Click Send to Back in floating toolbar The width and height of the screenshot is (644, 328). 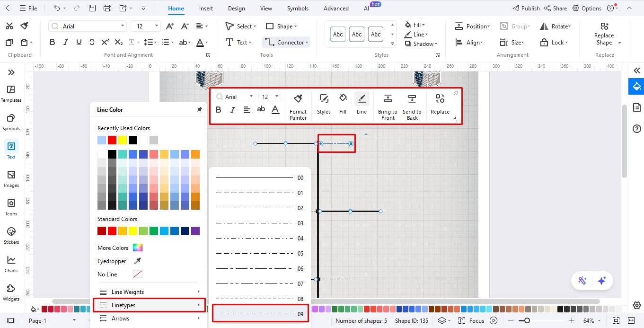tap(412, 106)
